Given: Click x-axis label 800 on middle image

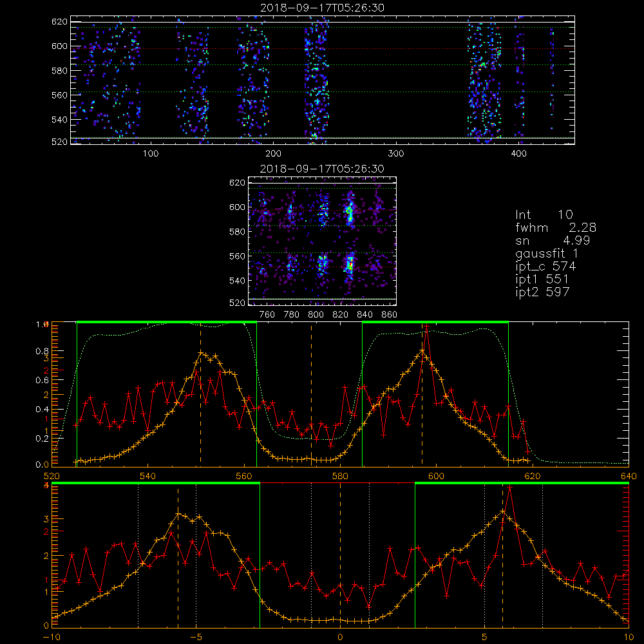Looking at the screenshot, I should click(316, 315).
